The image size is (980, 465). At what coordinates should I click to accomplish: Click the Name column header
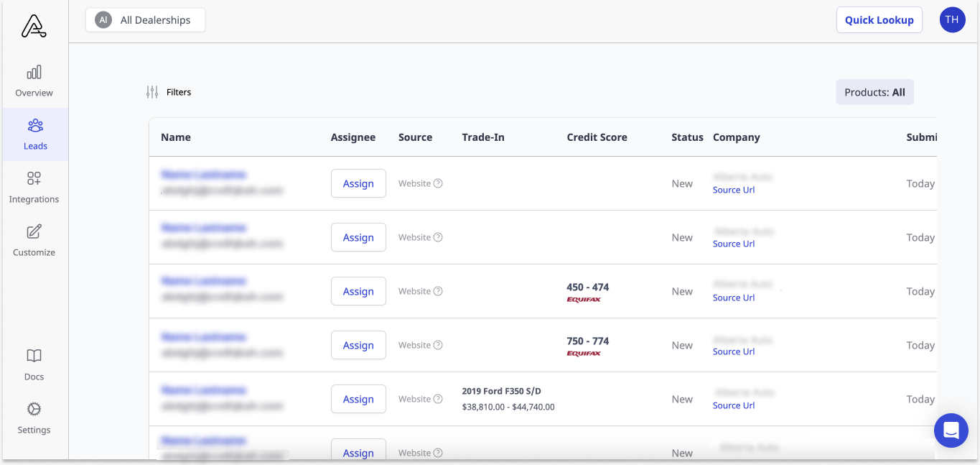tap(176, 137)
